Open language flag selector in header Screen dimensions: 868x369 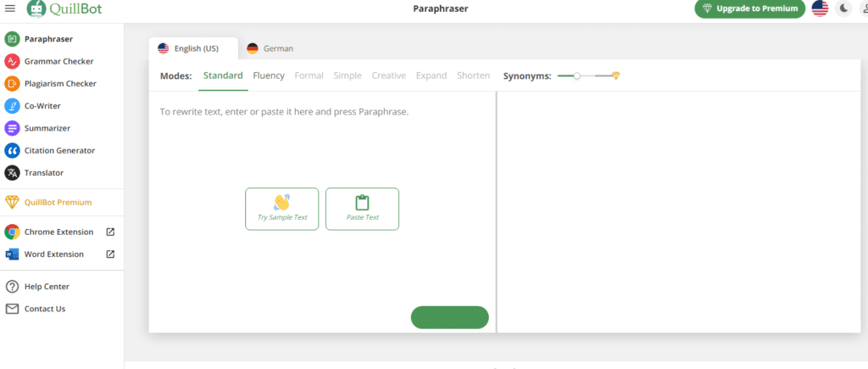click(x=820, y=8)
